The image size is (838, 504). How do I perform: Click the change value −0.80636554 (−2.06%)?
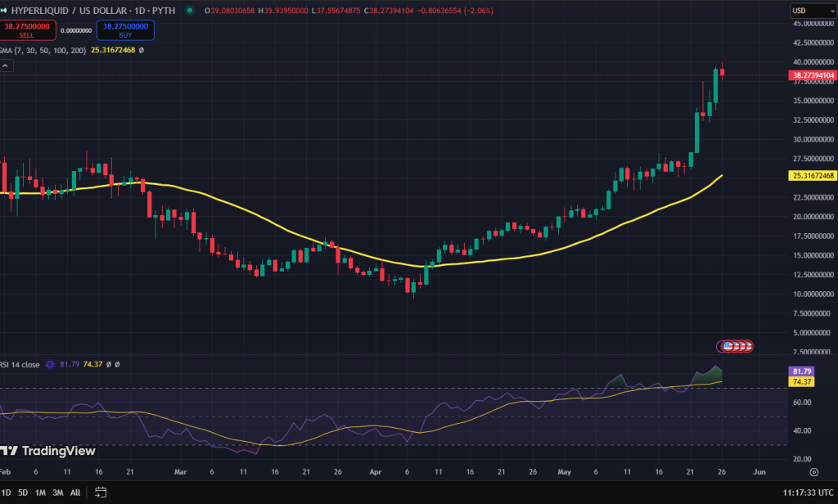pyautogui.click(x=455, y=11)
